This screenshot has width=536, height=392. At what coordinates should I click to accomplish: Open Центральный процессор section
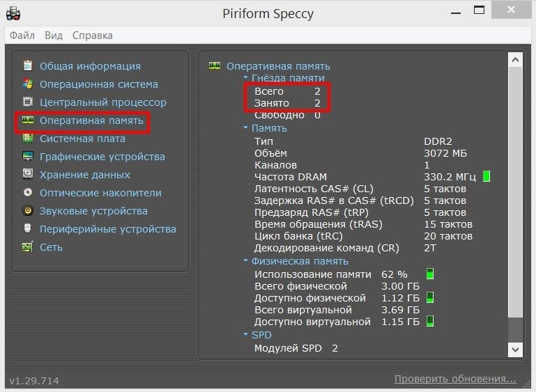[103, 102]
